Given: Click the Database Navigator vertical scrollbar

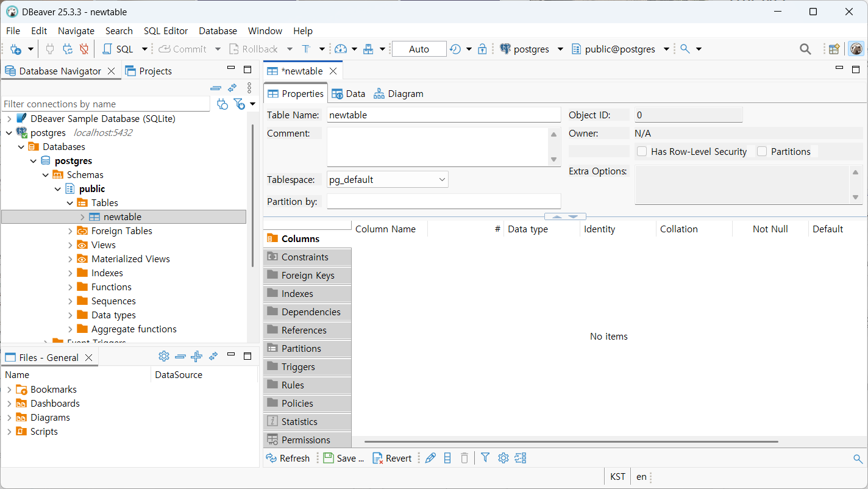Looking at the screenshot, I should [252, 195].
